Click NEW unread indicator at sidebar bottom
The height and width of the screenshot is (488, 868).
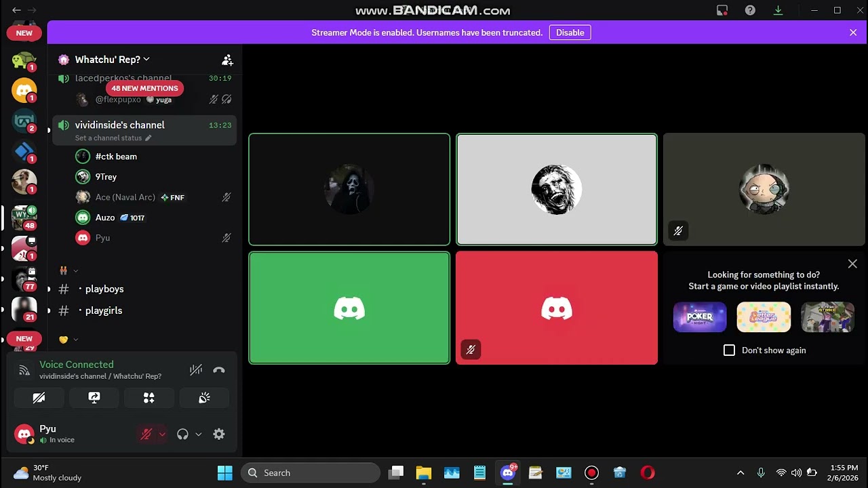tap(24, 339)
